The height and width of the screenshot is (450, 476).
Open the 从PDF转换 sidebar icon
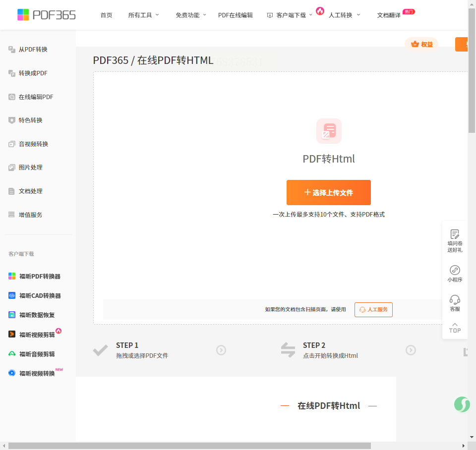(x=12, y=50)
